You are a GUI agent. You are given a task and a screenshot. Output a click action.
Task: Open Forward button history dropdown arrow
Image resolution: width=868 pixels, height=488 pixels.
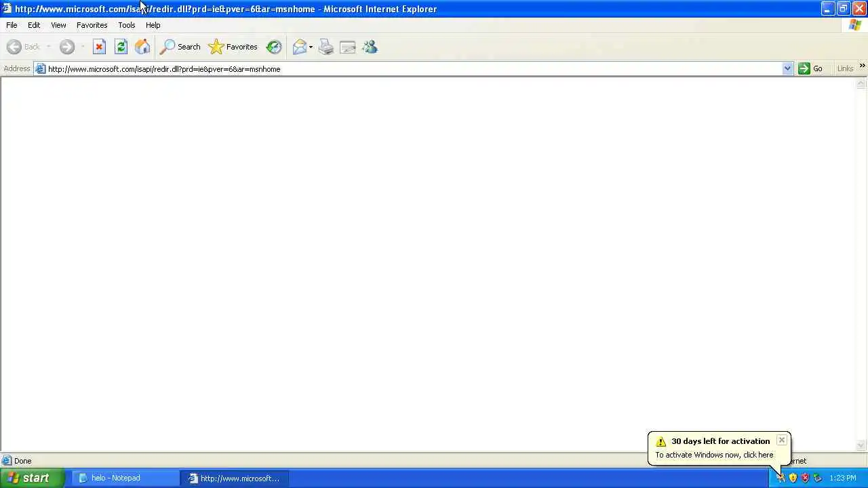tap(82, 47)
